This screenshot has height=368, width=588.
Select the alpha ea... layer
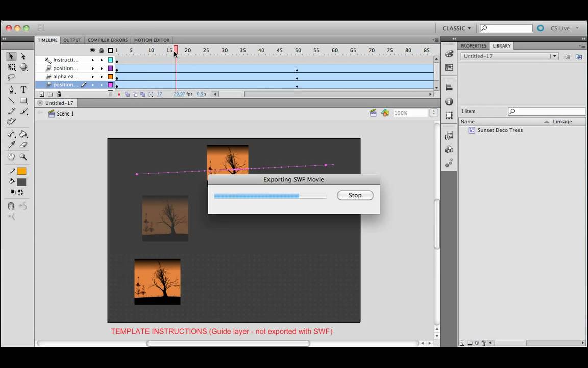tap(66, 77)
